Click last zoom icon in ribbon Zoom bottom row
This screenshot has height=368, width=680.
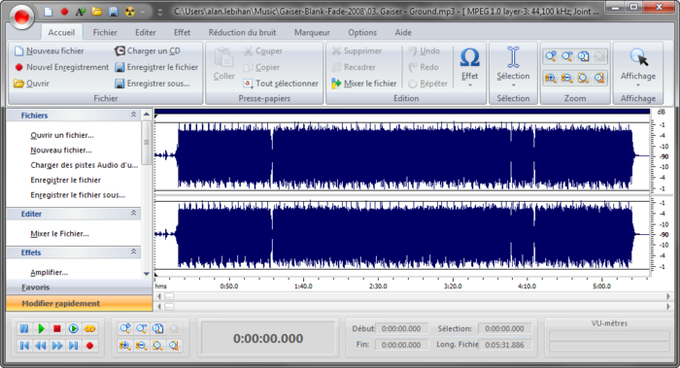(599, 78)
